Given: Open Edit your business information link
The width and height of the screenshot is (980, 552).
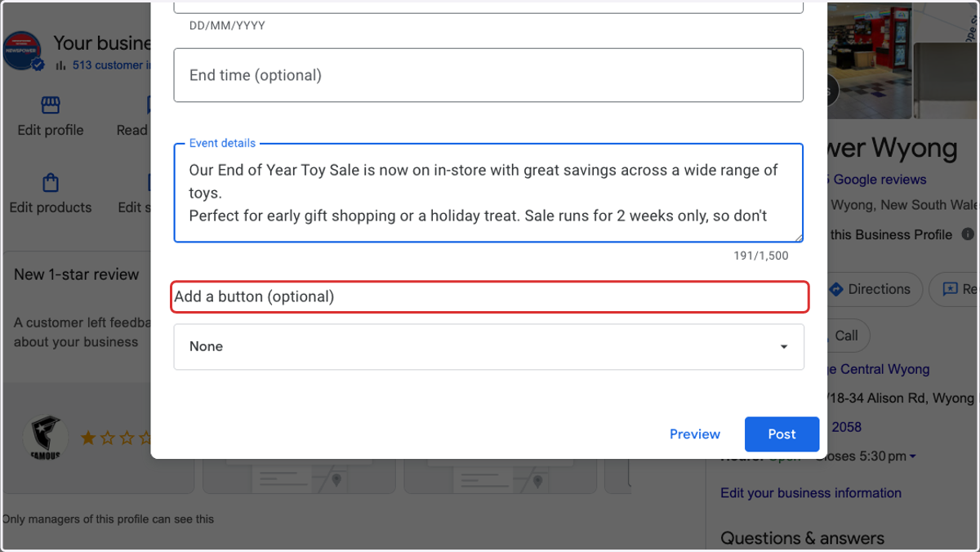Looking at the screenshot, I should pos(811,493).
